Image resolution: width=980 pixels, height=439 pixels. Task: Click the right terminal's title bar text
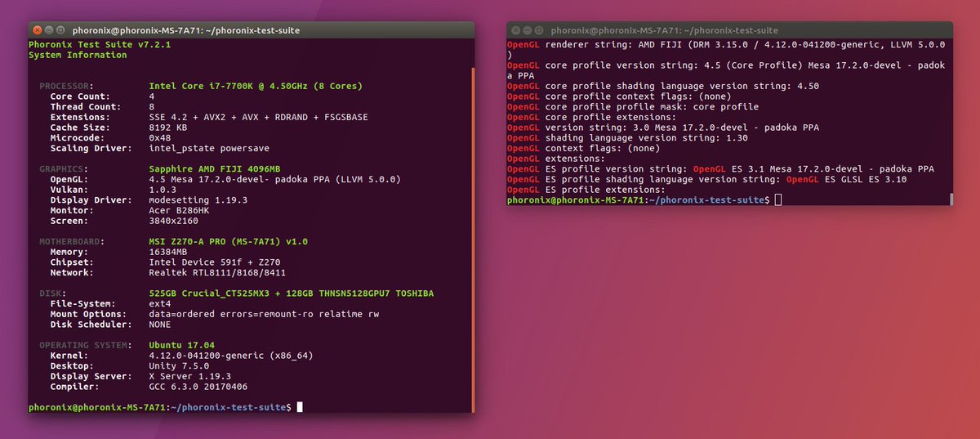664,30
